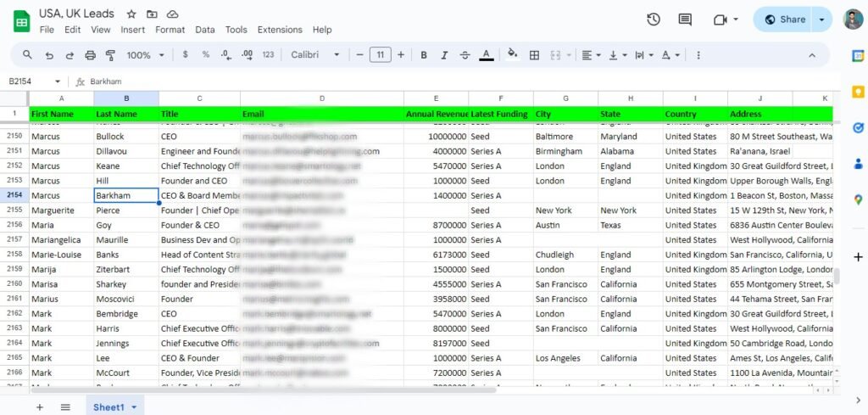The image size is (868, 415).
Task: Toggle strikethrough formatting
Action: (465, 55)
